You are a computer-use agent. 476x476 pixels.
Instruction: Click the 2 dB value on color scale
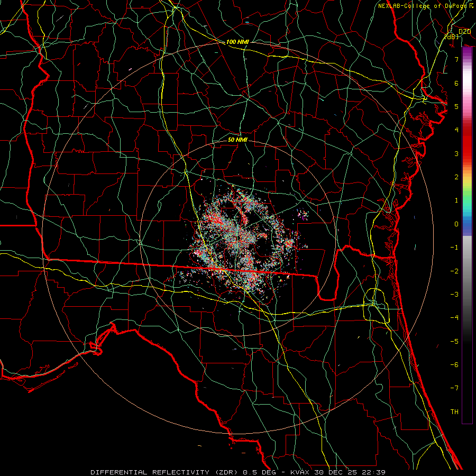coord(456,177)
